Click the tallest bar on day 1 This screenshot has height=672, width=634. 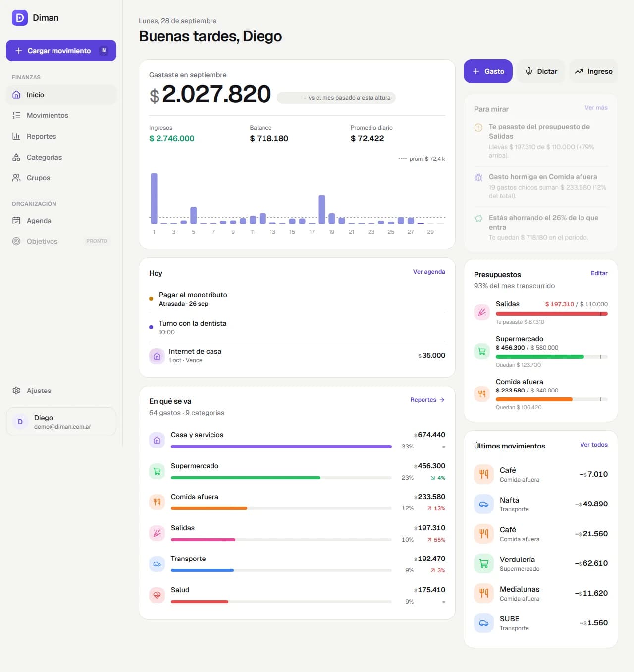[x=154, y=198]
